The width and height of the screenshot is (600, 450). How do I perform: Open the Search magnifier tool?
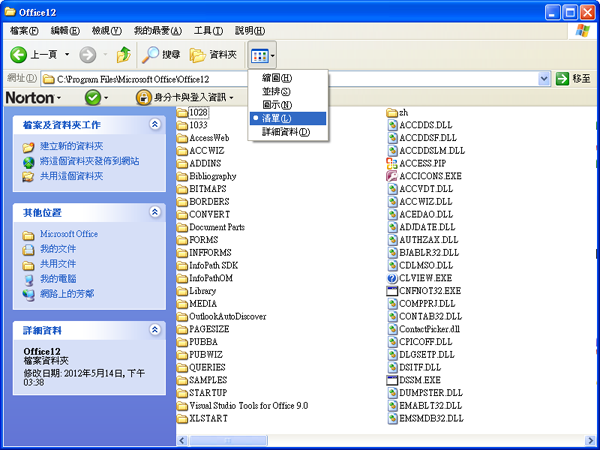(x=150, y=55)
